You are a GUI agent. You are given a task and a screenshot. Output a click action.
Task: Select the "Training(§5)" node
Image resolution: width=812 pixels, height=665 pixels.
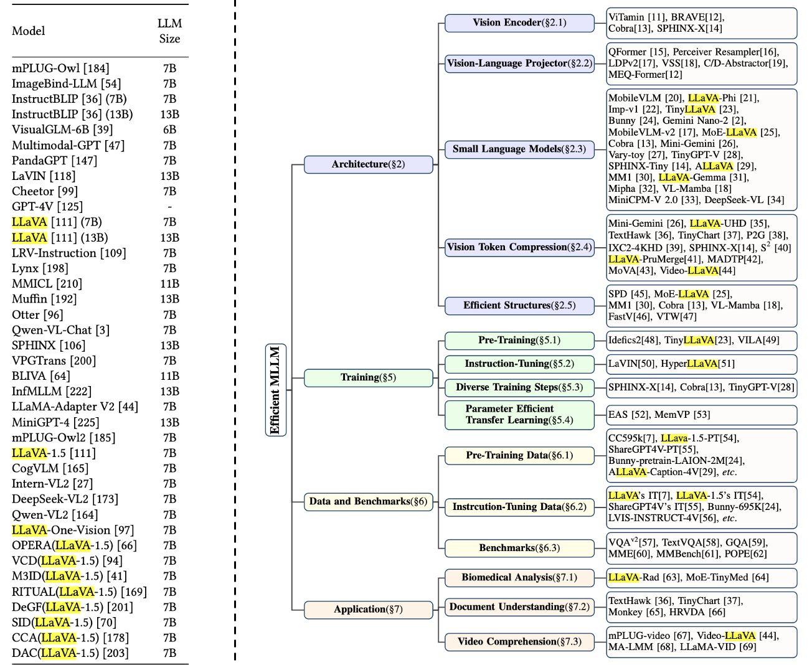click(368, 378)
